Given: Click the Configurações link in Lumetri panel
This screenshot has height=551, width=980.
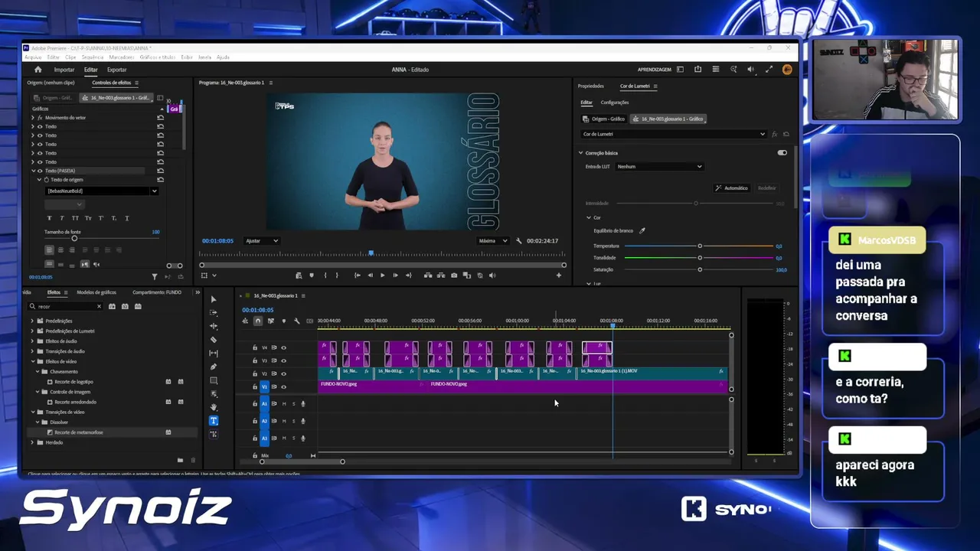Looking at the screenshot, I should coord(615,103).
